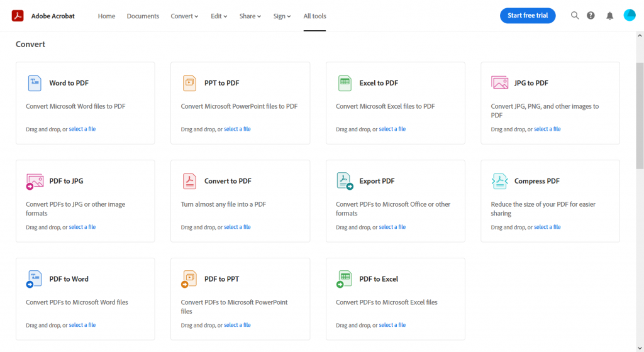This screenshot has height=352, width=644.
Task: Click the Word to PDF document icon
Action: click(35, 83)
